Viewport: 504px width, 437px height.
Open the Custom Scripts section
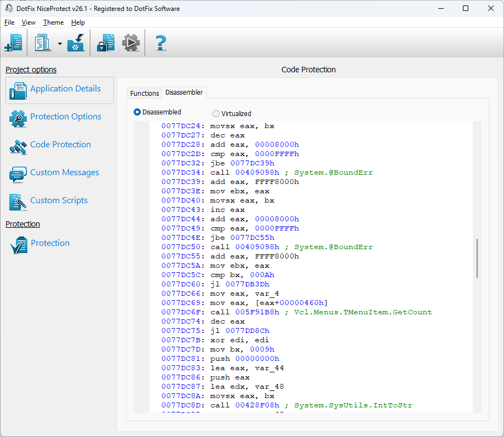coord(59,200)
